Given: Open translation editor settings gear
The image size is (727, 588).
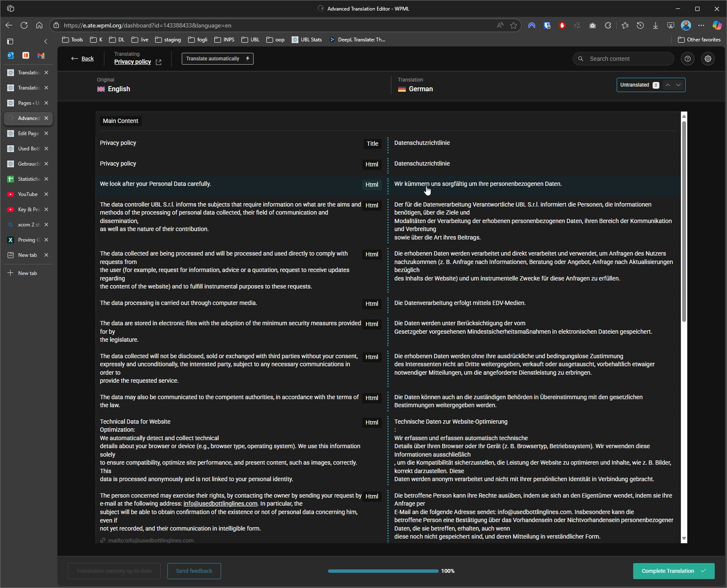Looking at the screenshot, I should click(x=708, y=59).
